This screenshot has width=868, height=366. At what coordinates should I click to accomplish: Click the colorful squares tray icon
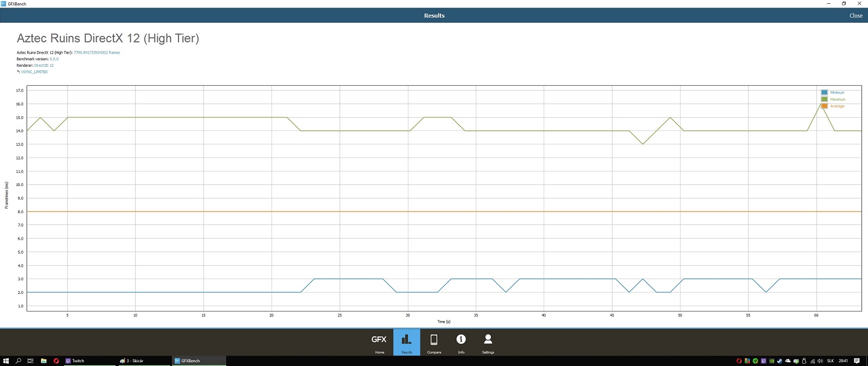tap(747, 361)
